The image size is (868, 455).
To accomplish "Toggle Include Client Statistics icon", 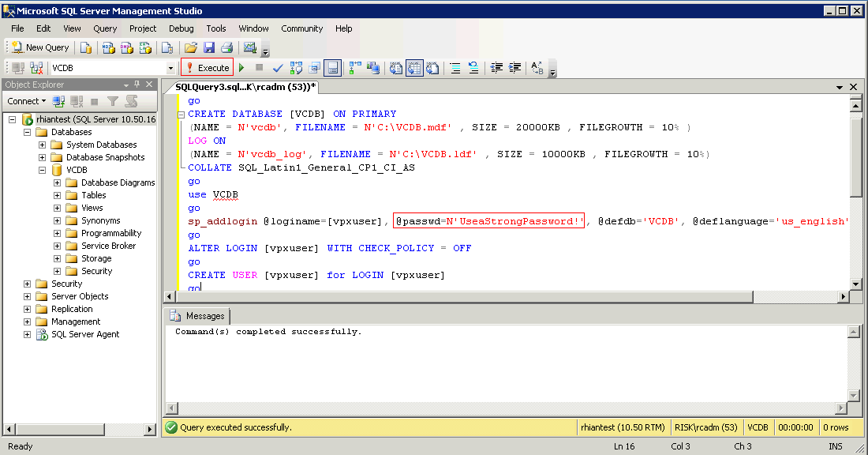I will [x=373, y=68].
